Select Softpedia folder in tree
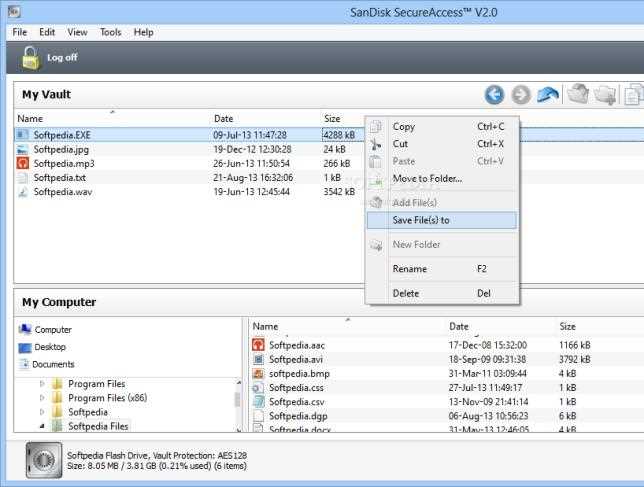 [x=88, y=412]
